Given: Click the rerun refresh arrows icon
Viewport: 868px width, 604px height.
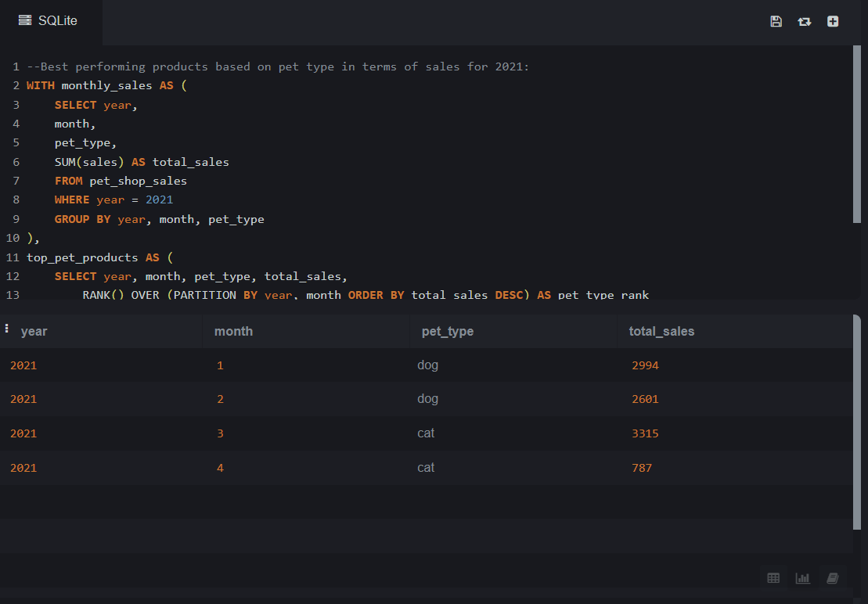Looking at the screenshot, I should (804, 21).
